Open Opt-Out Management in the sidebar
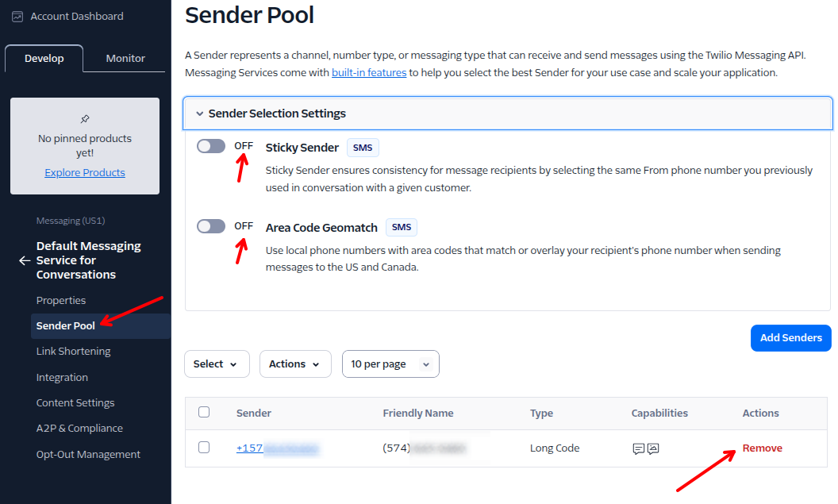 pos(89,454)
